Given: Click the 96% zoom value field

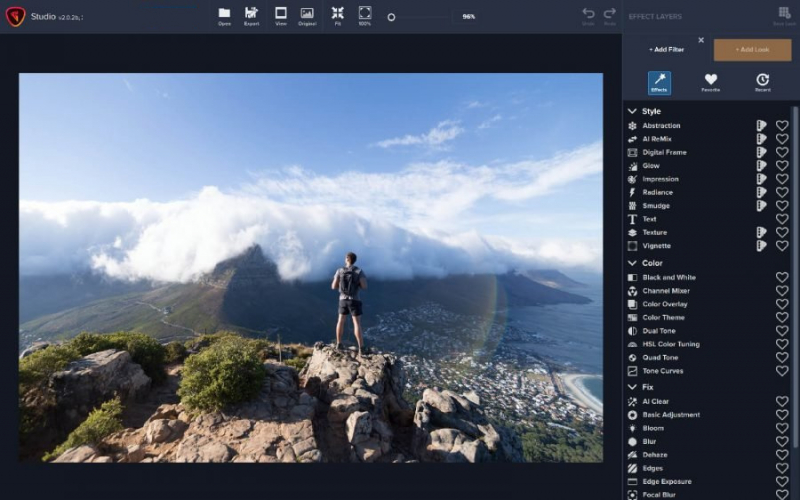Looking at the screenshot, I should pyautogui.click(x=468, y=17).
